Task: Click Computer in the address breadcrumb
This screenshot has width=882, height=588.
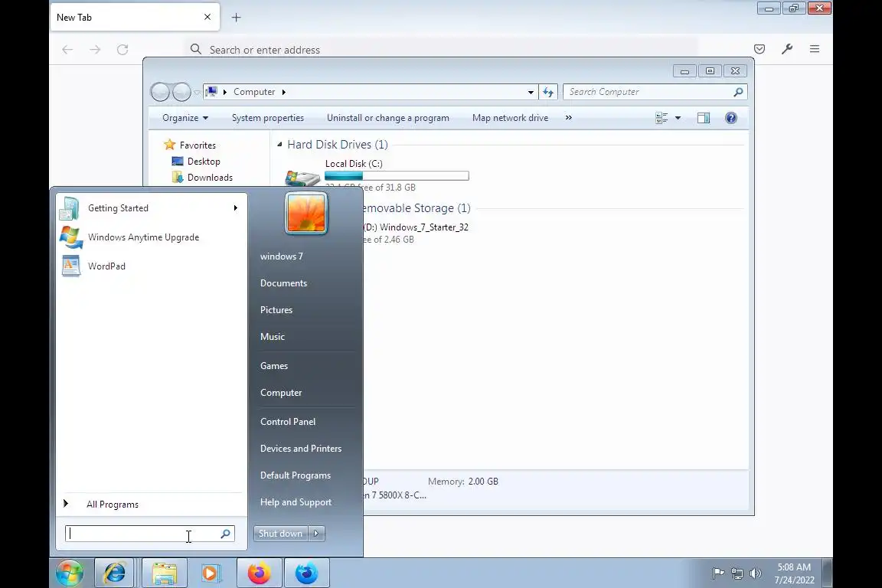Action: click(x=254, y=92)
